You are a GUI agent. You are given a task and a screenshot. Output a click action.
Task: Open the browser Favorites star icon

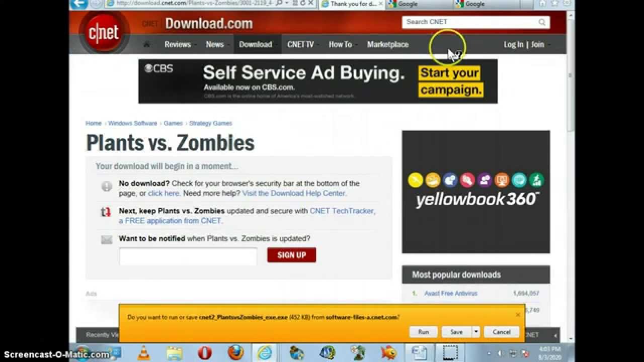pyautogui.click(x=555, y=4)
